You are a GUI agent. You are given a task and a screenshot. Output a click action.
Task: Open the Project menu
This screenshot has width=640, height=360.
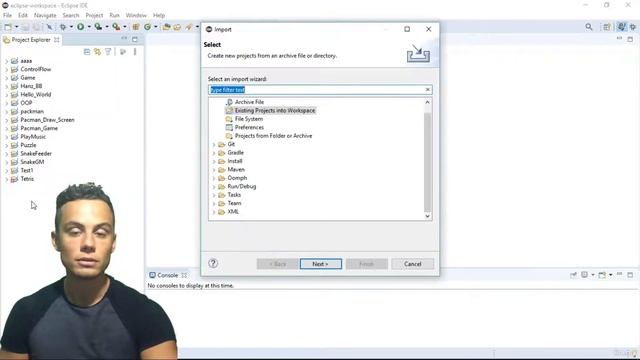[94, 15]
